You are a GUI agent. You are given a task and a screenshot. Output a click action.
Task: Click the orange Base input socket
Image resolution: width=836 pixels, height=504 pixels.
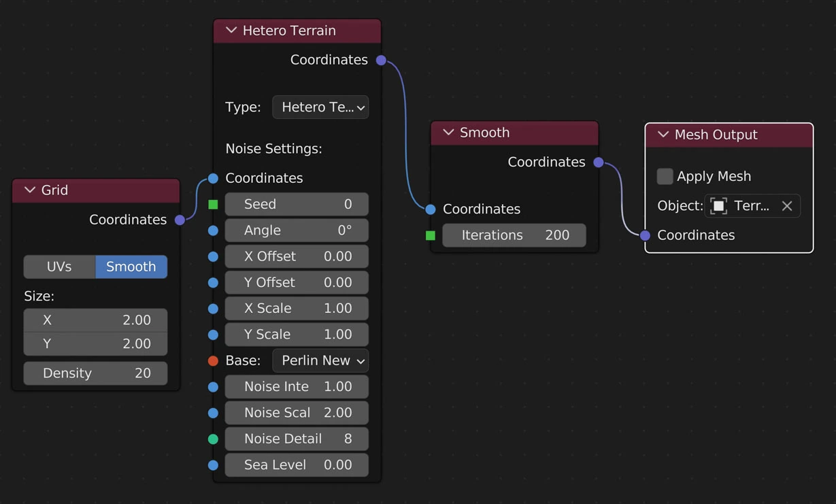[213, 360]
